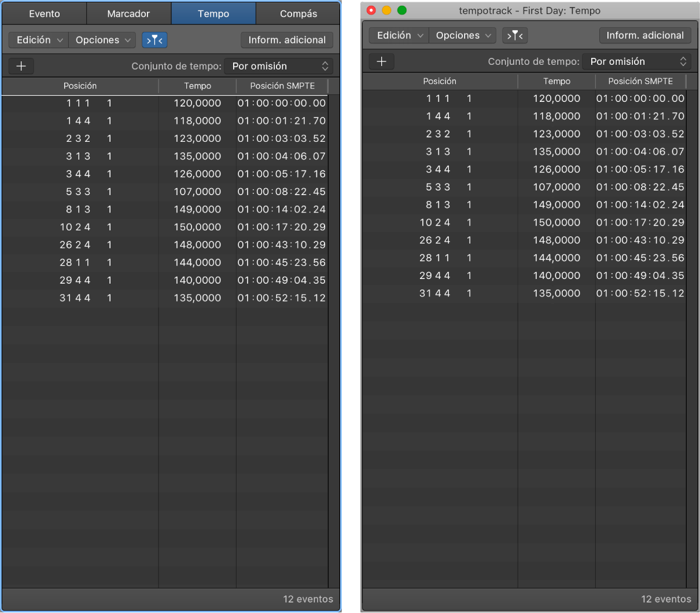Click the plus button in tempotrack window

click(381, 61)
